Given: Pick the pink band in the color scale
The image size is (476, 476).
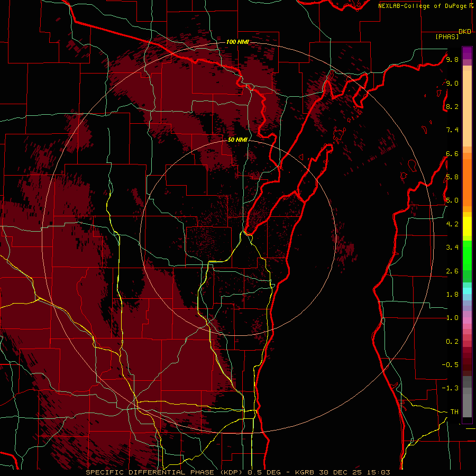Looking at the screenshot, I should (467, 321).
